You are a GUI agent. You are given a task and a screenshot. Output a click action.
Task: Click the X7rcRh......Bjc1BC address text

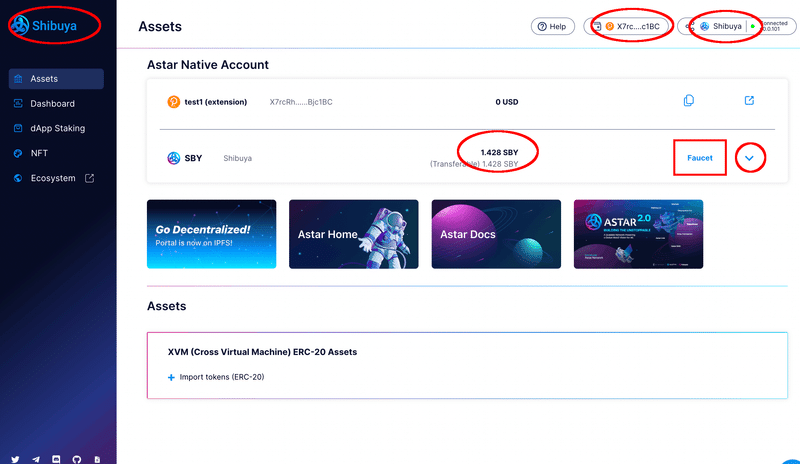pyautogui.click(x=301, y=102)
